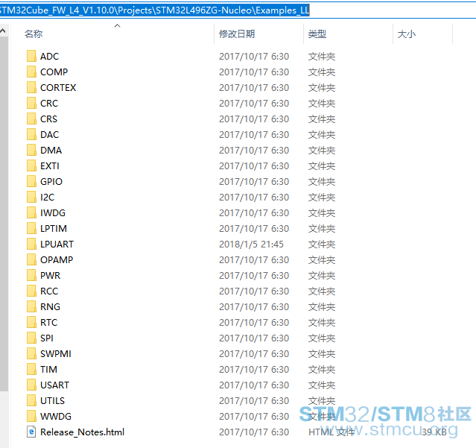Click the DAC folder icon

tap(31, 135)
